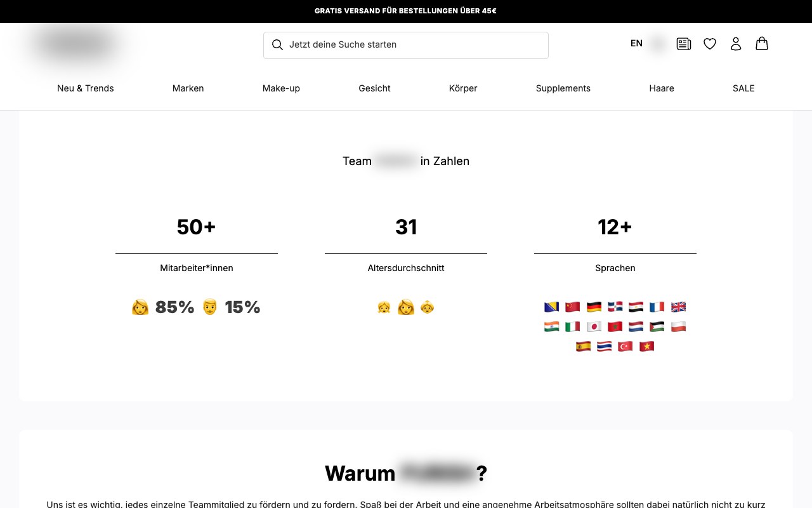Open the shopping bag icon

tap(762, 43)
